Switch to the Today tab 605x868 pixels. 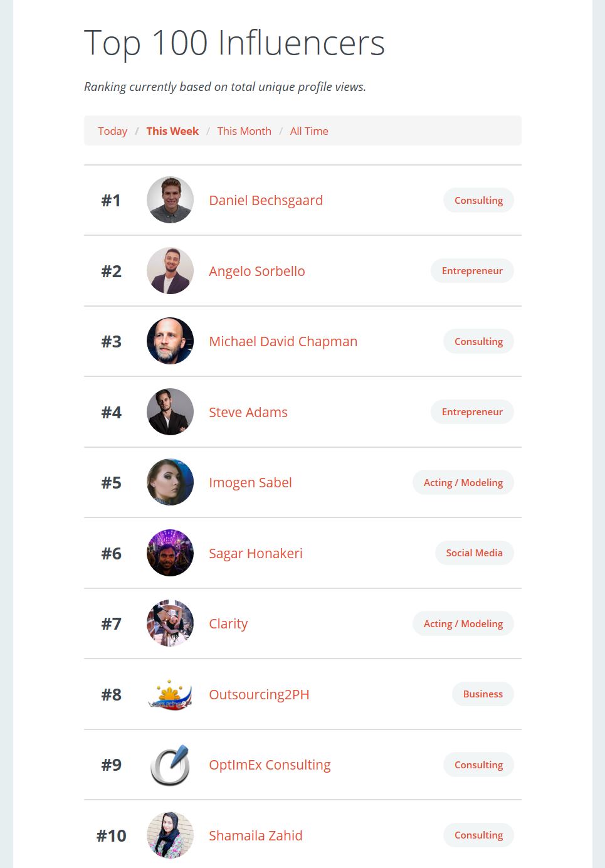[x=112, y=131]
